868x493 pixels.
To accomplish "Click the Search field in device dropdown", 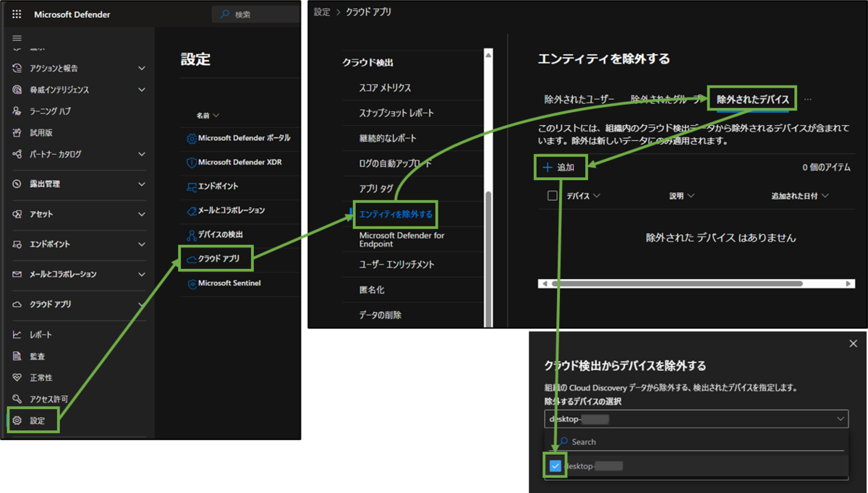I will pyautogui.click(x=696, y=442).
